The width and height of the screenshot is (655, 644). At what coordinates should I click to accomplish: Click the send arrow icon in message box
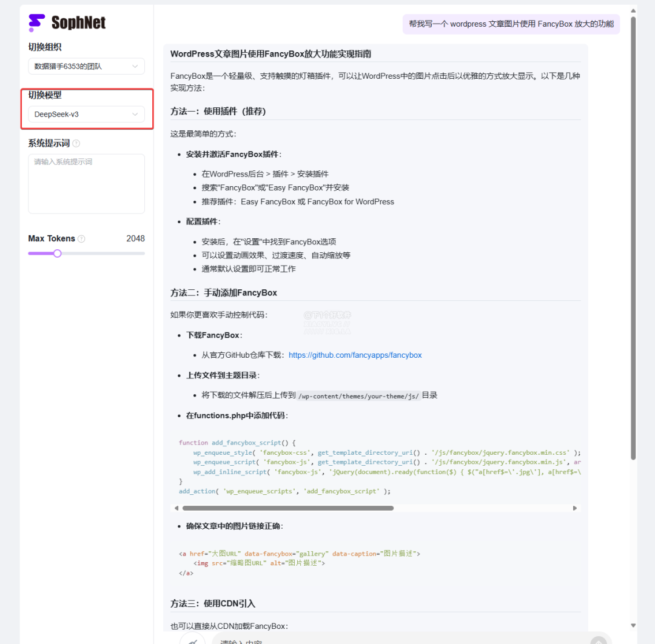[598, 640]
